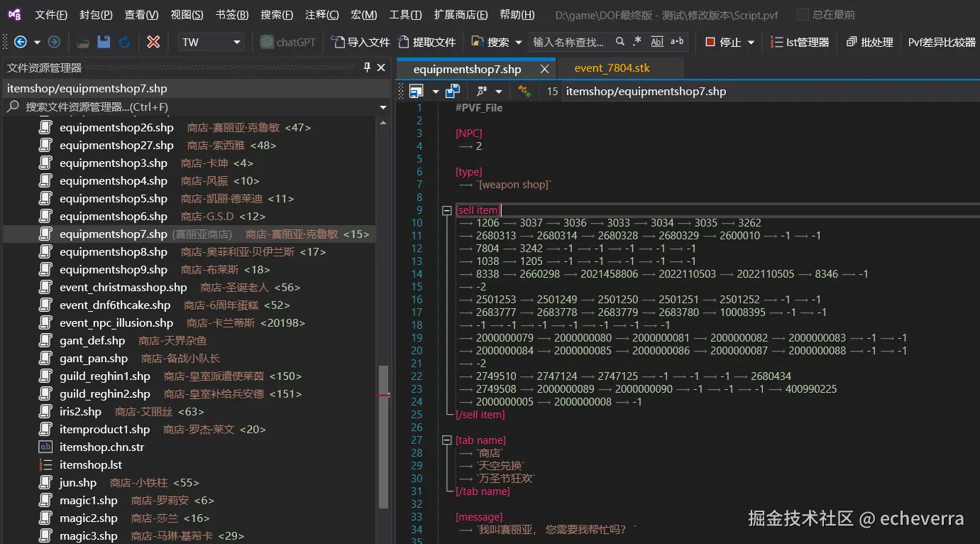The image size is (980, 544).
Task: Click the red 停止 stop button
Action: coord(723,42)
